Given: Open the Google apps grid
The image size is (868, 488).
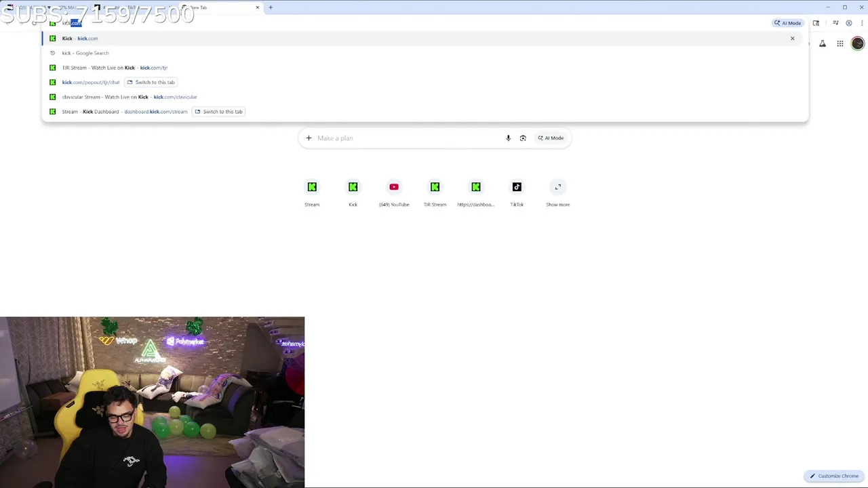Looking at the screenshot, I should tap(840, 44).
